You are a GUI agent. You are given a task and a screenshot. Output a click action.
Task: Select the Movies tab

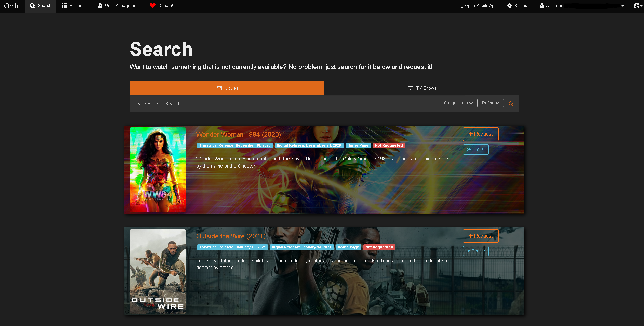(227, 88)
